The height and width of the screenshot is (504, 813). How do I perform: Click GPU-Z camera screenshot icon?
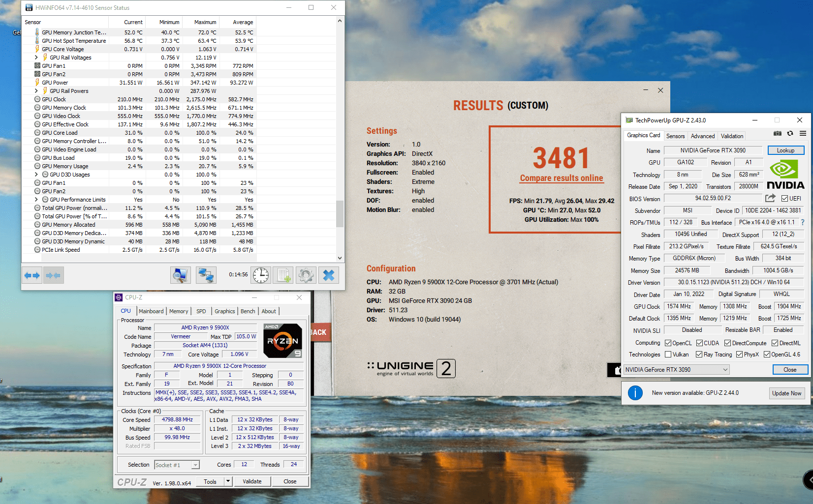[778, 133]
